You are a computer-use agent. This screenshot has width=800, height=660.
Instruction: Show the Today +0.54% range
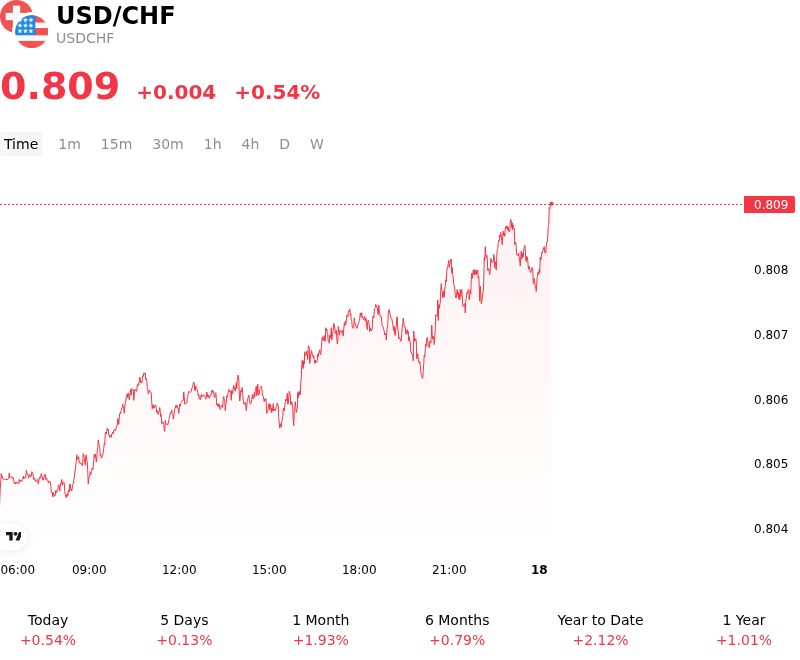[48, 630]
